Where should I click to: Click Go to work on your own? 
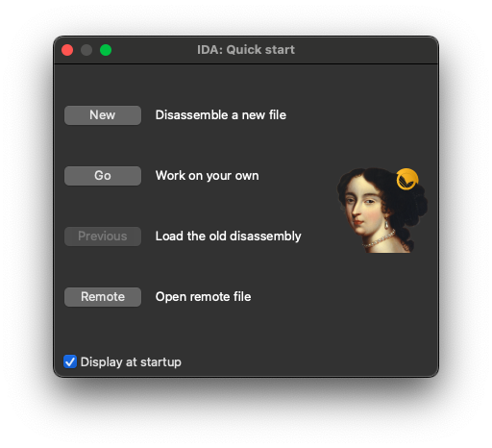point(103,176)
